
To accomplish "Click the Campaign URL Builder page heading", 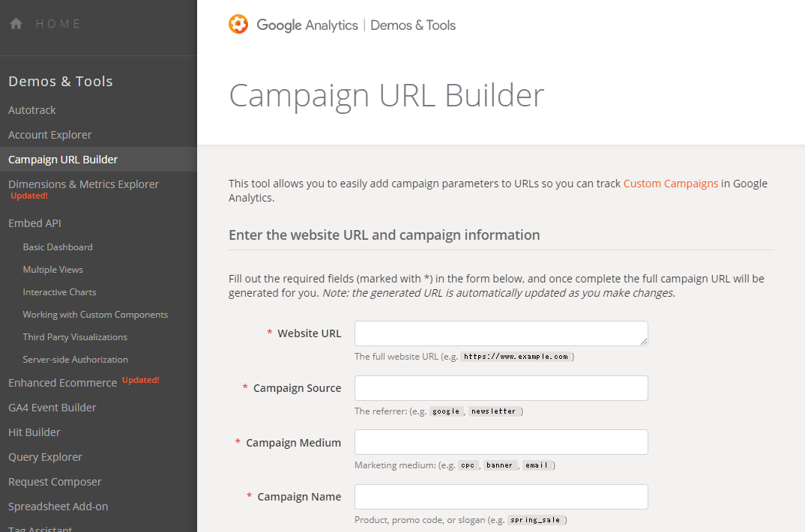I will click(387, 96).
